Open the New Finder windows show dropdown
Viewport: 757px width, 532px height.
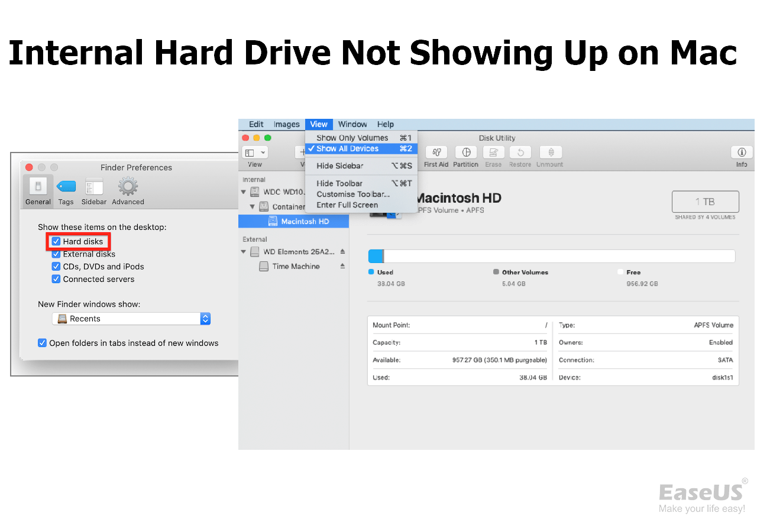[205, 319]
